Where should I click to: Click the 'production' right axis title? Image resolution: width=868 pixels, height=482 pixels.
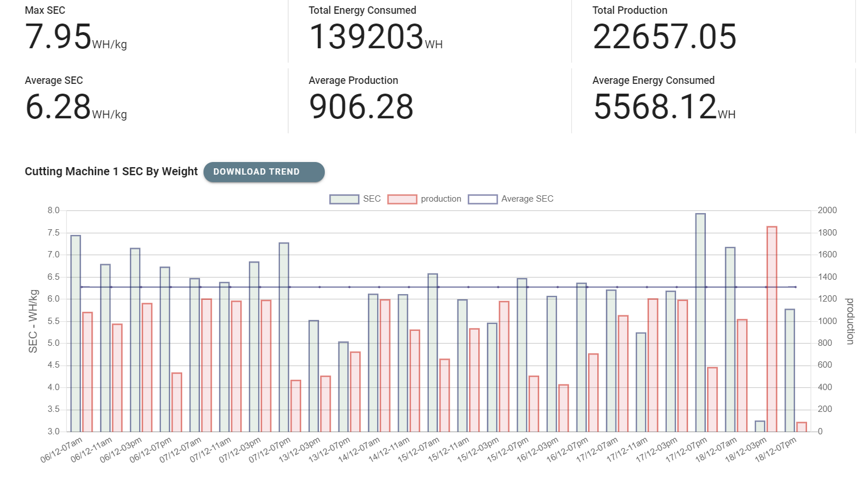point(850,321)
